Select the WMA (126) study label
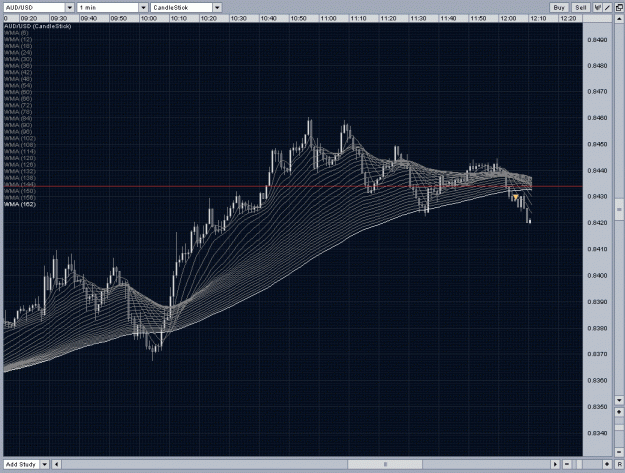The image size is (625, 473). point(20,165)
